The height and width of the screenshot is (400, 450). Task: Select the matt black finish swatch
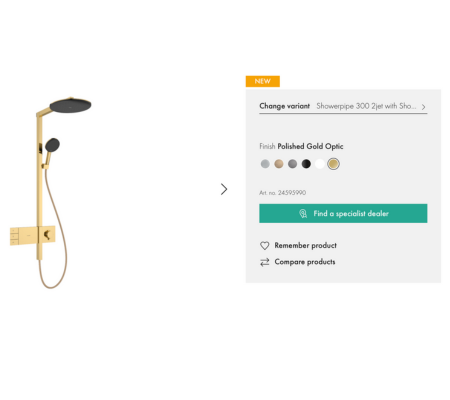[306, 164]
